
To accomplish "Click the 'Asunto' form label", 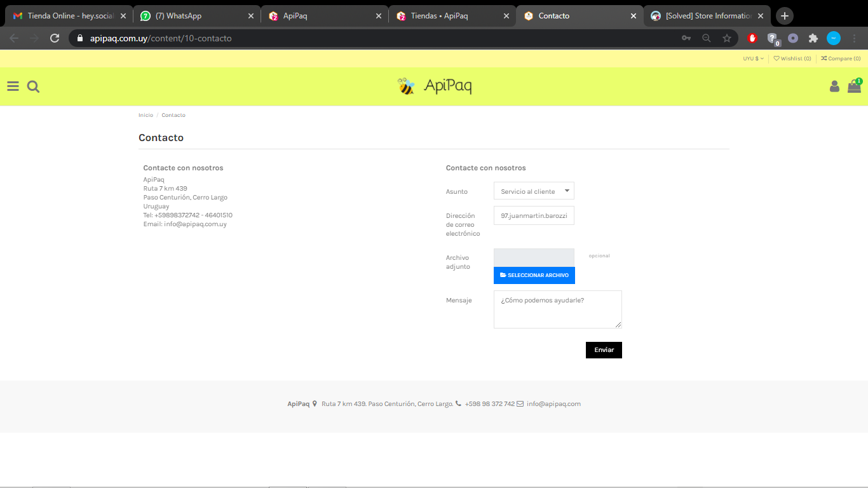I will [x=457, y=192].
